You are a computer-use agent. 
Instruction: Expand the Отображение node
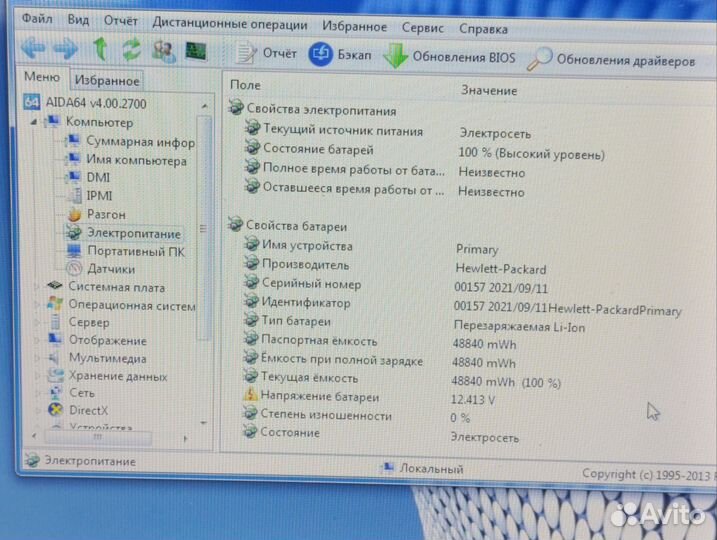point(37,340)
